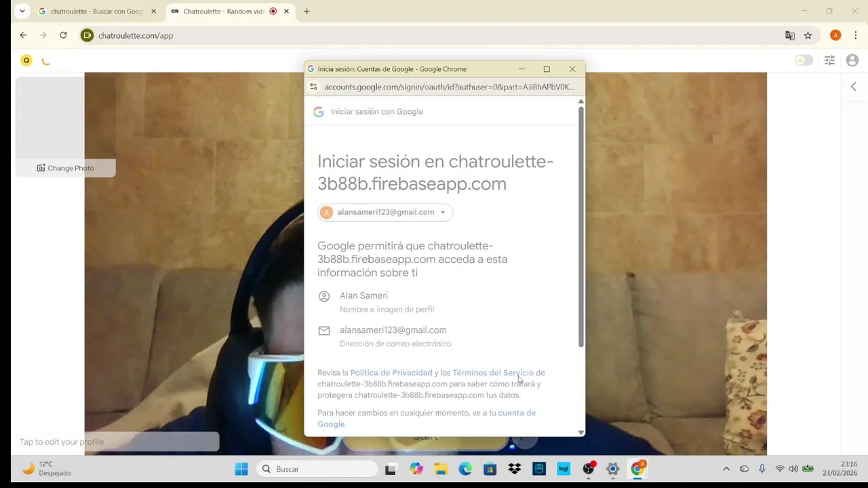This screenshot has height=488, width=868.
Task: Open the Google Translate icon in the address bar
Action: [790, 35]
